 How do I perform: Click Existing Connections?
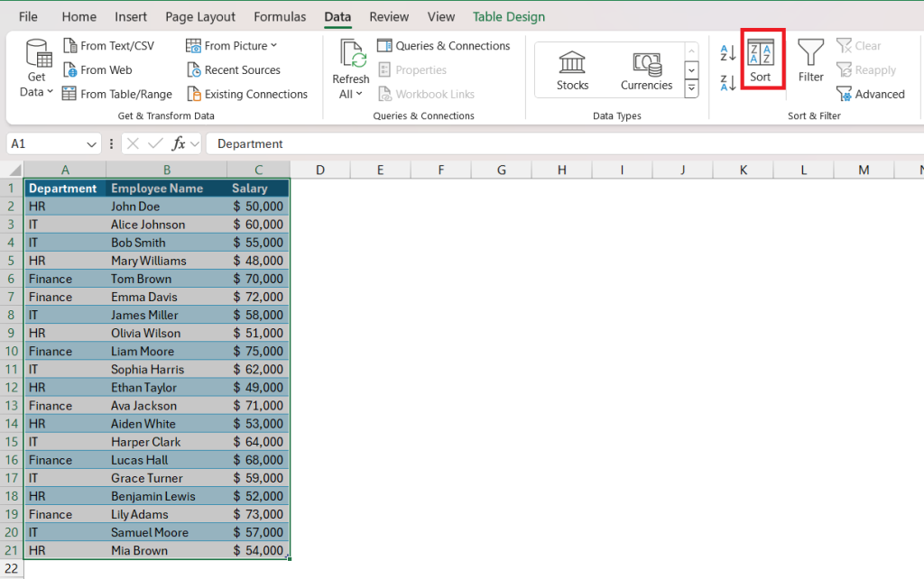(247, 95)
